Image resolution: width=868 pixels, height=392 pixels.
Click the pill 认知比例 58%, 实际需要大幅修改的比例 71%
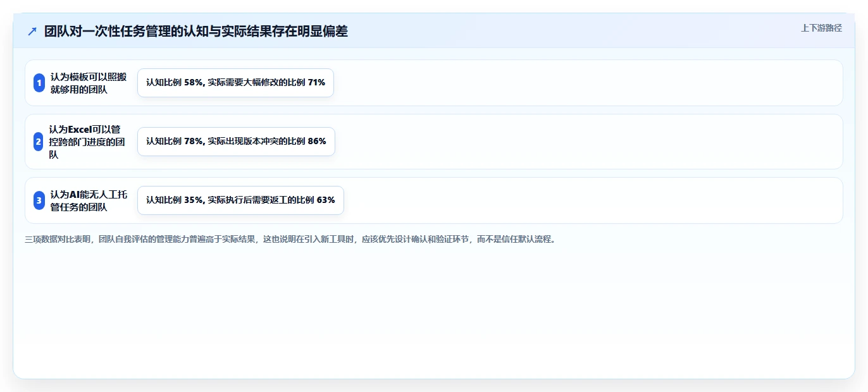click(x=235, y=83)
